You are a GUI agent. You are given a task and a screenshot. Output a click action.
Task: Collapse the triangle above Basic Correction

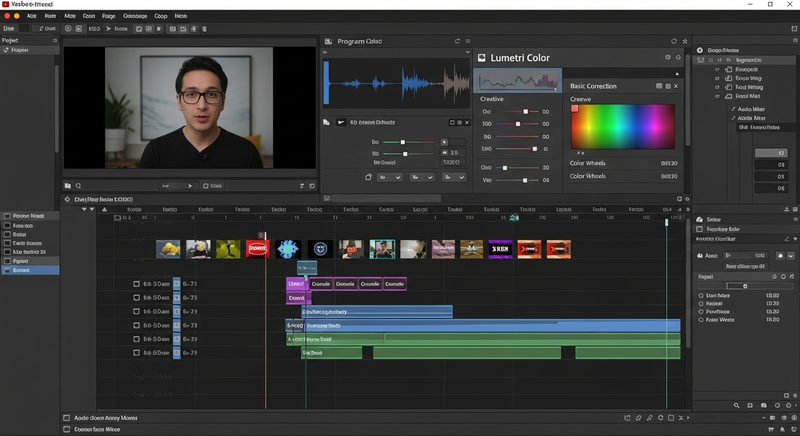pos(678,74)
